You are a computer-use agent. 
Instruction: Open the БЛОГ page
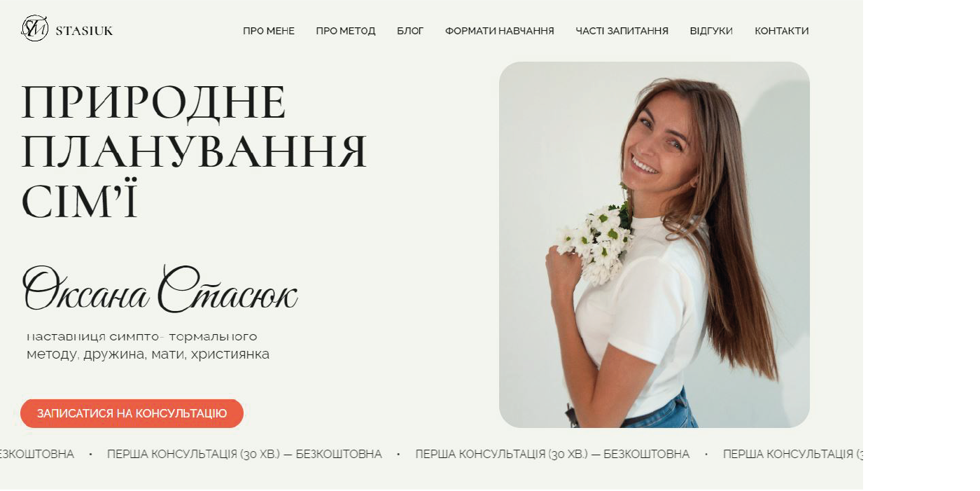click(410, 31)
